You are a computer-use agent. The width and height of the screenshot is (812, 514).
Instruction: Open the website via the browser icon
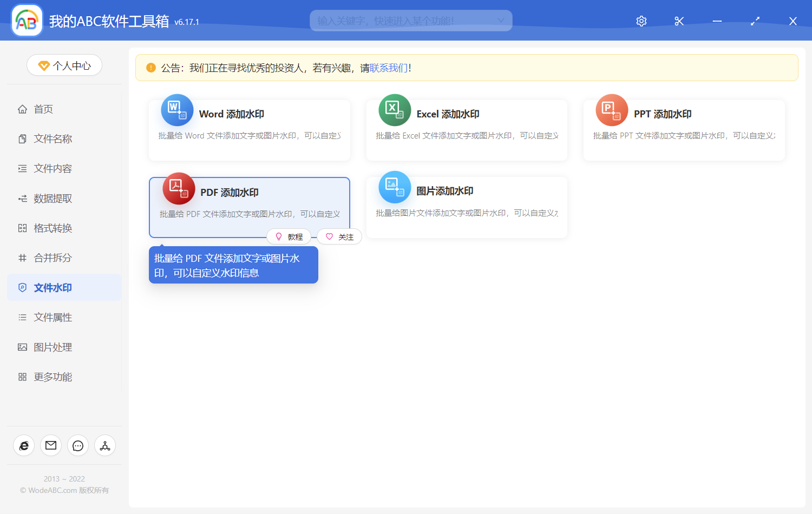[x=23, y=445]
